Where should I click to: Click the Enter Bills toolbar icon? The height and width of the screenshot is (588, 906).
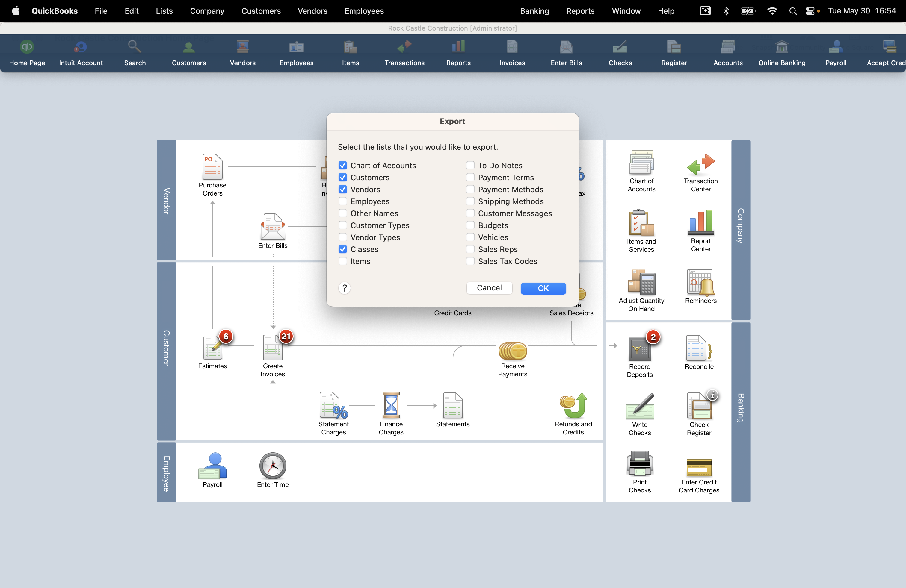(x=566, y=53)
